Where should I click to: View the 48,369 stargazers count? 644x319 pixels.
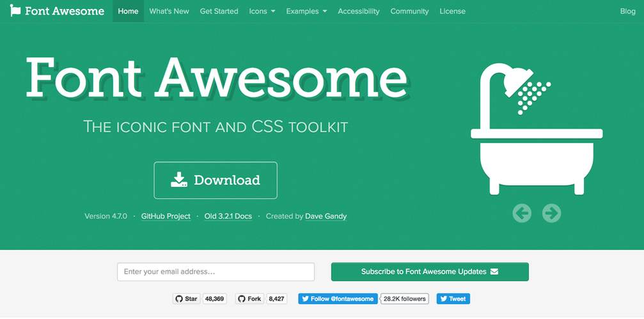(x=214, y=299)
